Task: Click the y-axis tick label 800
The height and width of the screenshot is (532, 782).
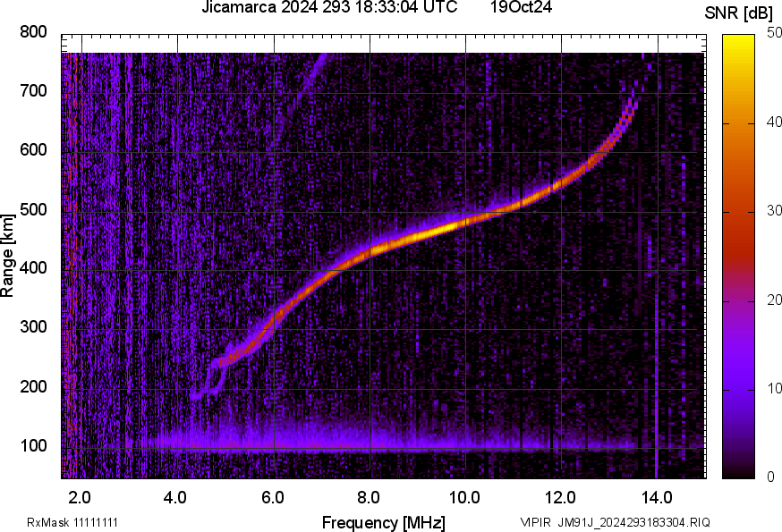Action: coord(33,32)
